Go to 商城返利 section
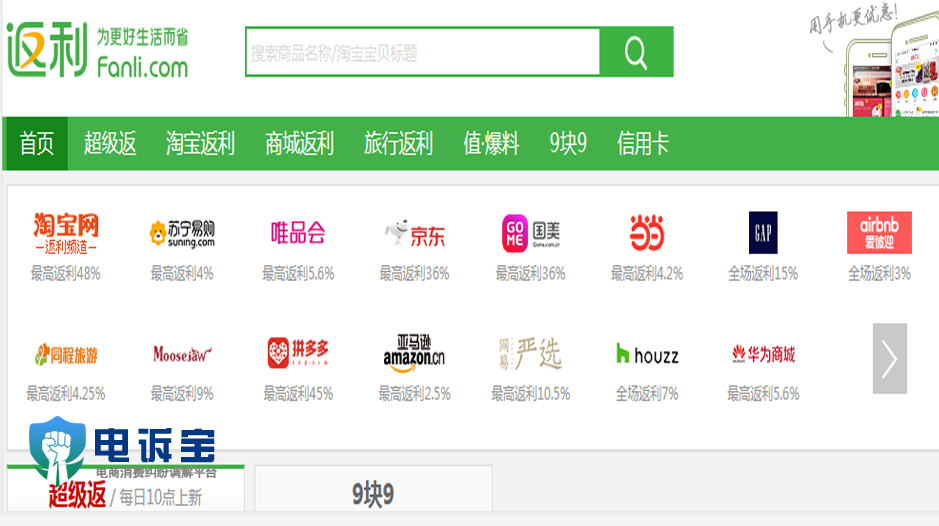 click(x=299, y=144)
